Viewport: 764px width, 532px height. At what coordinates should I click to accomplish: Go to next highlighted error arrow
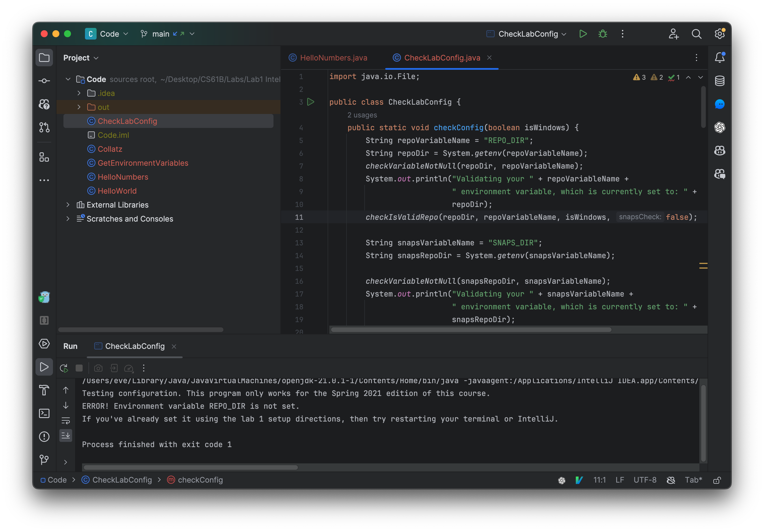[701, 77]
